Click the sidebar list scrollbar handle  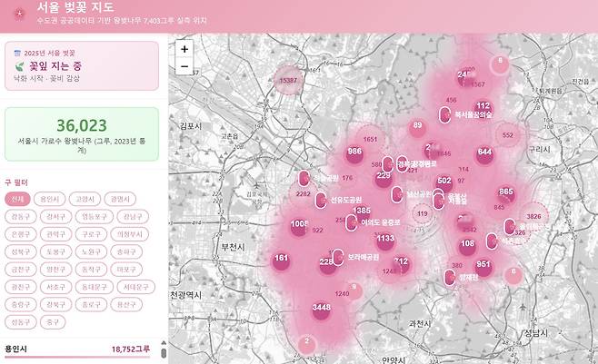pyautogui.click(x=164, y=353)
